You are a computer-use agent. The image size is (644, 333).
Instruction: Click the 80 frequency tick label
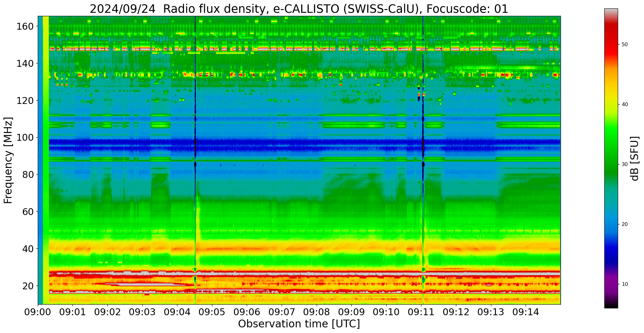pos(27,174)
